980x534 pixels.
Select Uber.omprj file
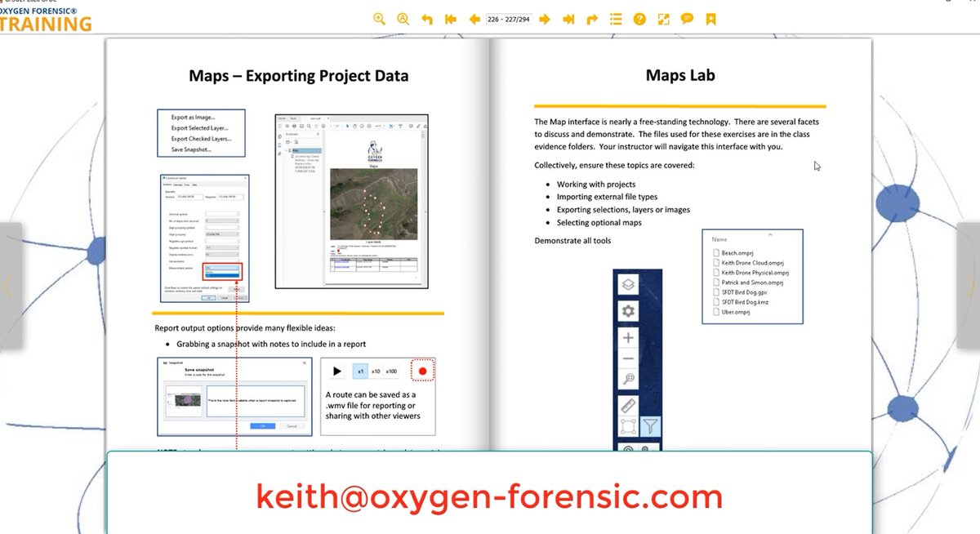tap(733, 312)
